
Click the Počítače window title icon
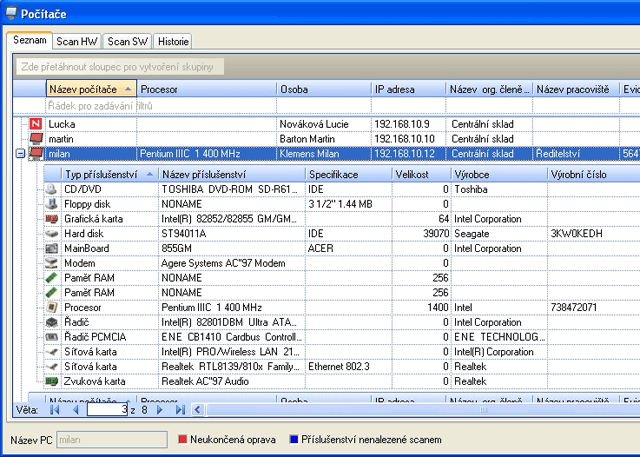tap(11, 13)
